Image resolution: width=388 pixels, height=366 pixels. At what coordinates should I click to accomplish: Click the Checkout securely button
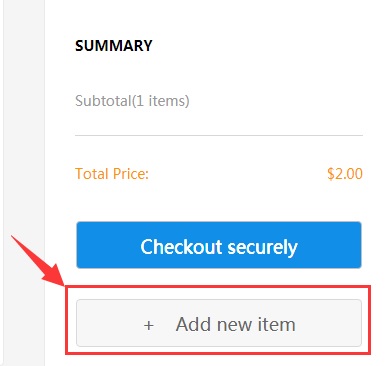219,245
